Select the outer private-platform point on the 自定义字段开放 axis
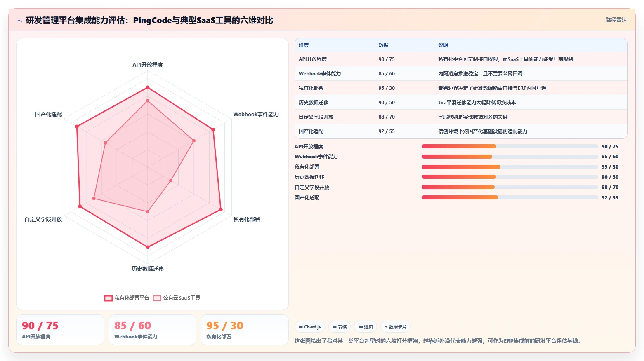Screen dimensions: 644x361 [x=80, y=206]
